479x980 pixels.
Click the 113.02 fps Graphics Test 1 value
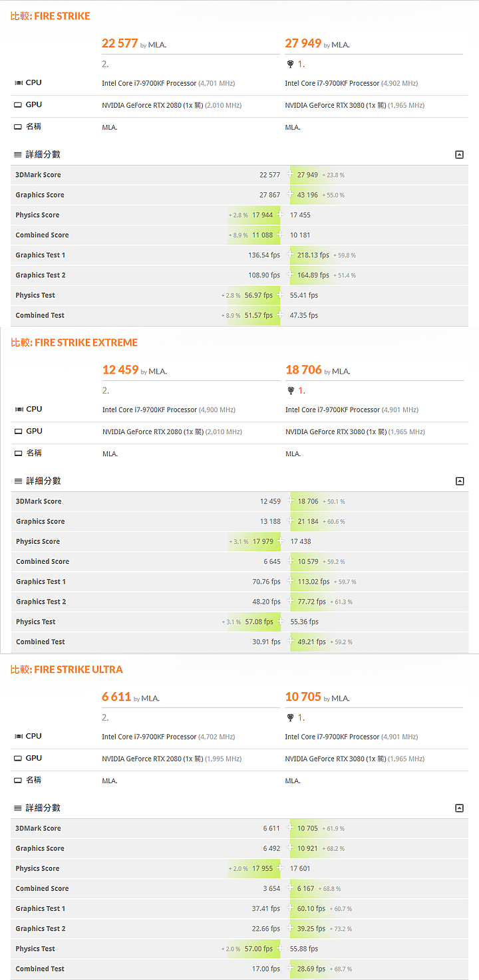[314, 581]
